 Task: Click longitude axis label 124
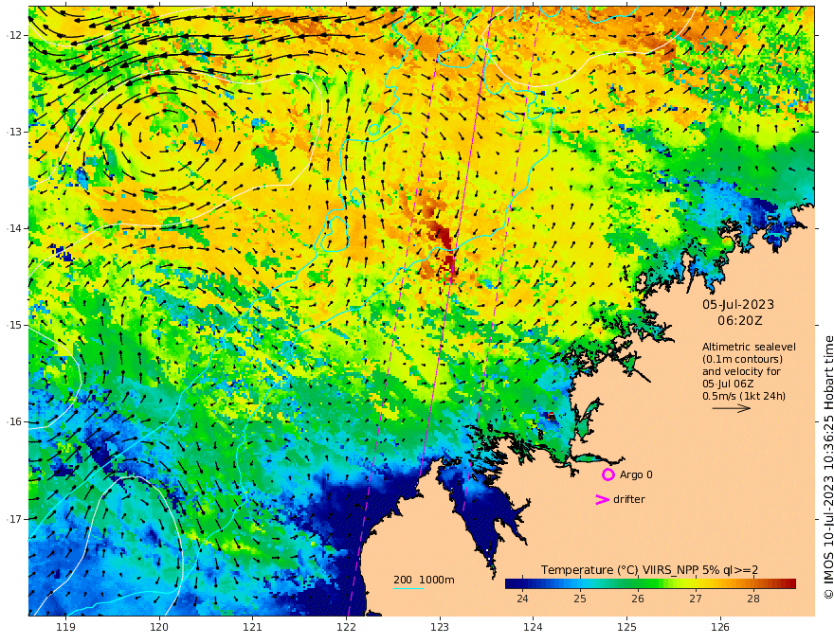pyautogui.click(x=533, y=627)
